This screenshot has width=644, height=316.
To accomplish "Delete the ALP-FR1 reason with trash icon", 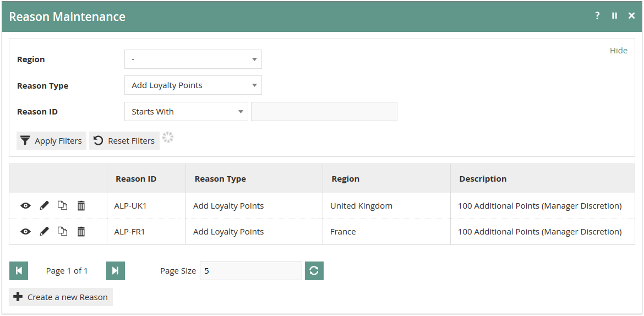I will pyautogui.click(x=81, y=231).
